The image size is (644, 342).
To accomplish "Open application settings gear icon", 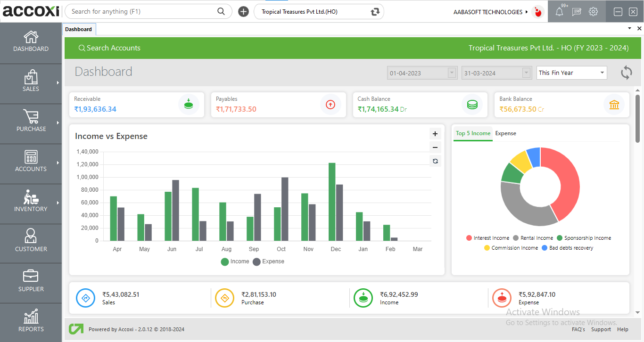I will [x=593, y=11].
